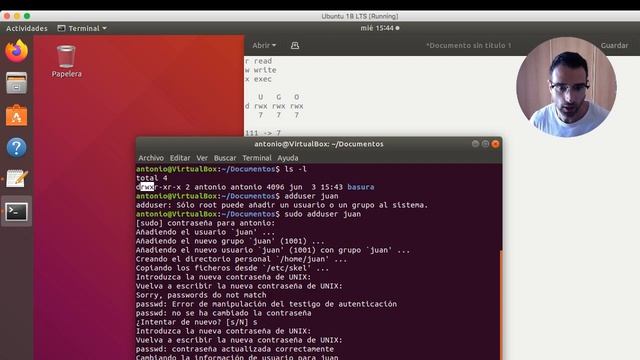Select the Terminal icon in dock
Screen dimensions: 640x360
click(x=16, y=211)
